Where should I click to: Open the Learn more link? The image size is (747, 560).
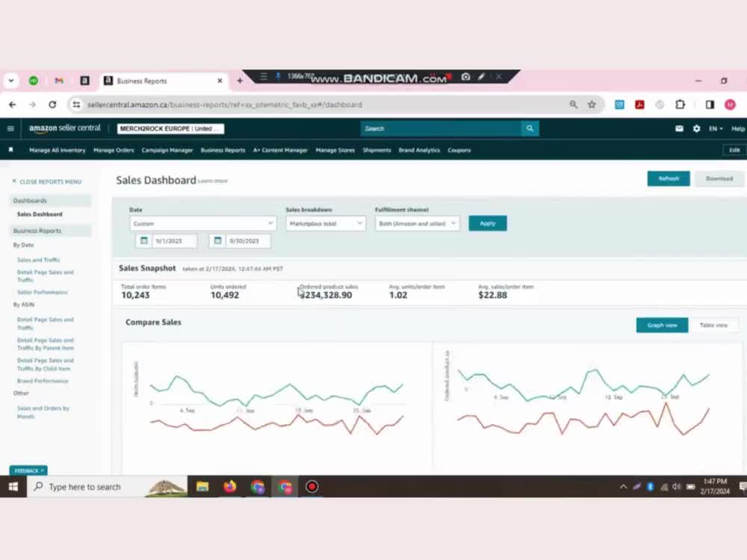point(213,181)
